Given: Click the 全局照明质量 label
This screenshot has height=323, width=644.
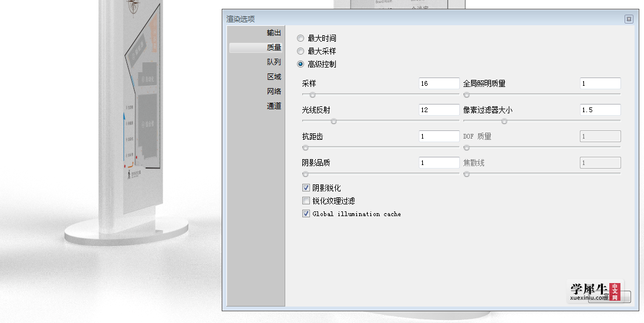Looking at the screenshot, I should click(484, 83).
